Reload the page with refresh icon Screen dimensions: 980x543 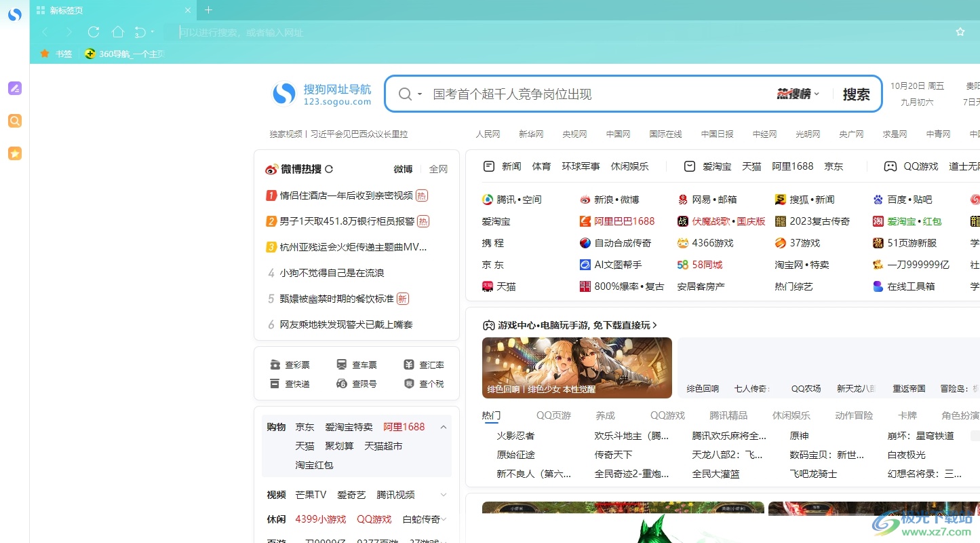point(94,32)
